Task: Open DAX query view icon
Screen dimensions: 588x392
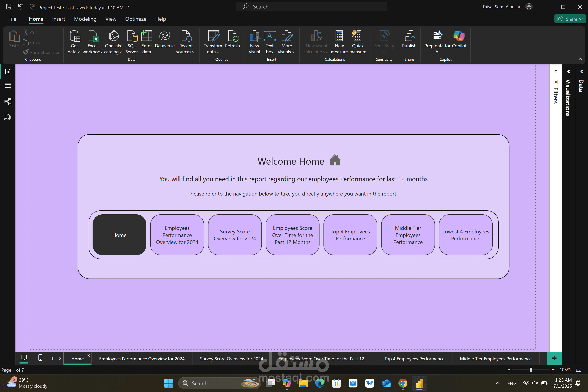Action: 8,117
